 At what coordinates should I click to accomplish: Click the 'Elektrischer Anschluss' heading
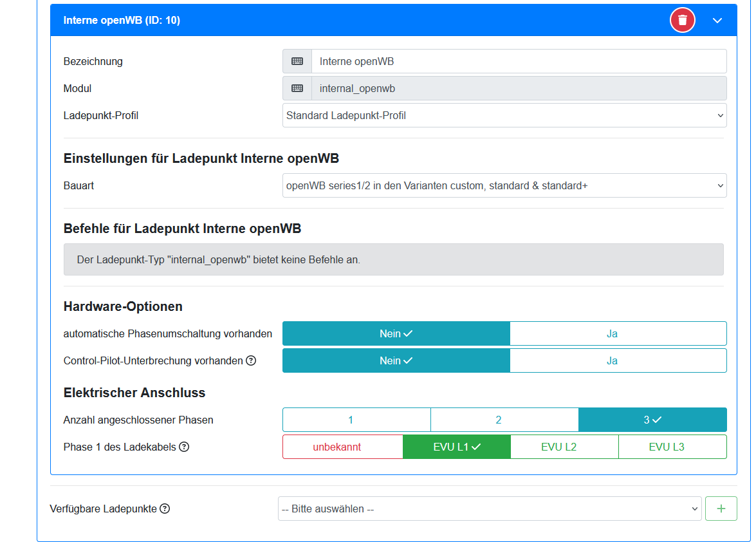click(134, 393)
